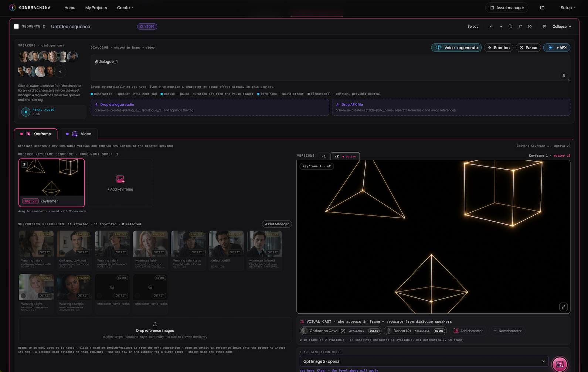Open My Projects

(96, 8)
